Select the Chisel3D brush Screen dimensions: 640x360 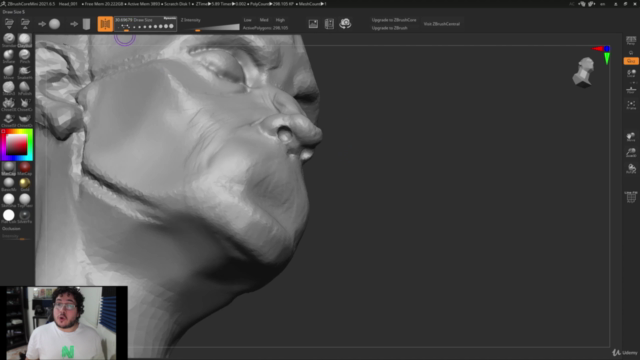(x=9, y=104)
